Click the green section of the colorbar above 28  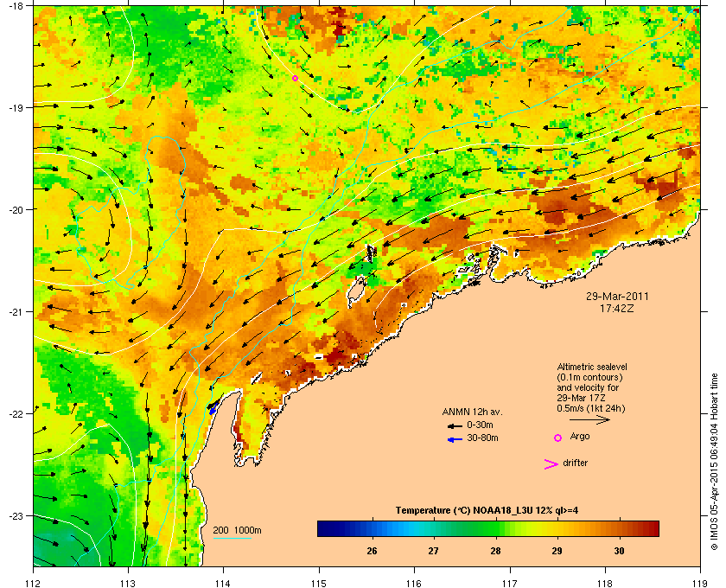495,528
